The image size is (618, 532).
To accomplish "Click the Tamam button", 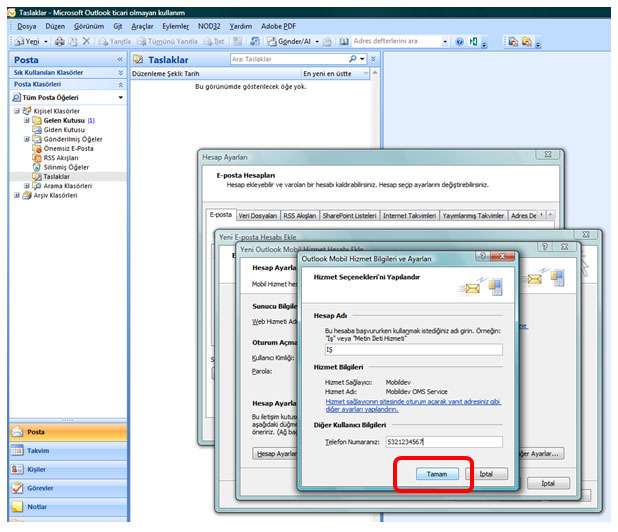I will tap(437, 474).
